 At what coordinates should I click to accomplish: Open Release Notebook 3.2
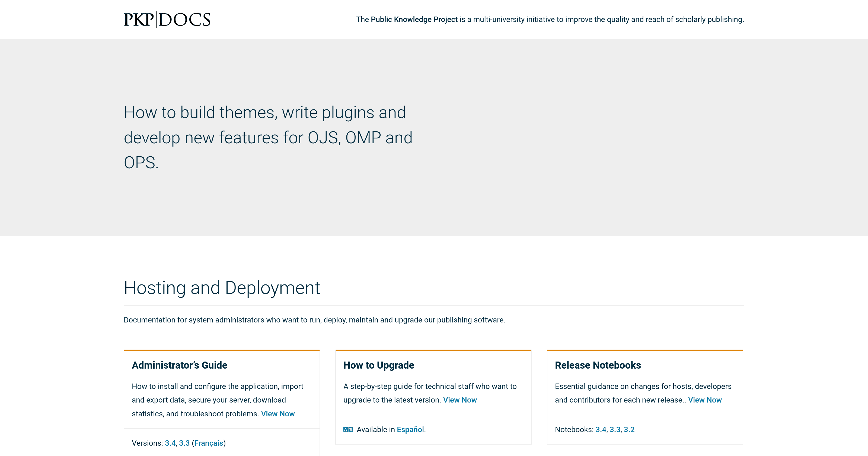[629, 429]
